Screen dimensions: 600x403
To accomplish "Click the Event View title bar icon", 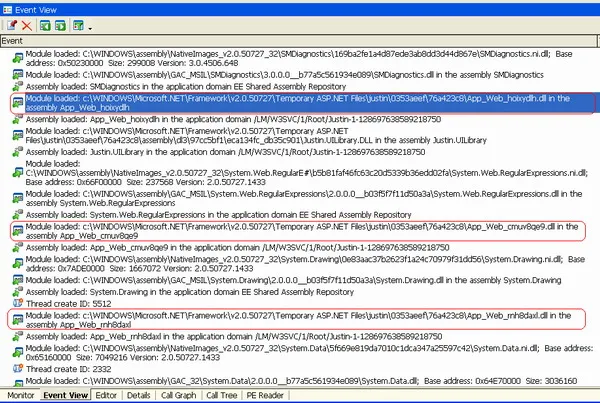I will point(7,10).
